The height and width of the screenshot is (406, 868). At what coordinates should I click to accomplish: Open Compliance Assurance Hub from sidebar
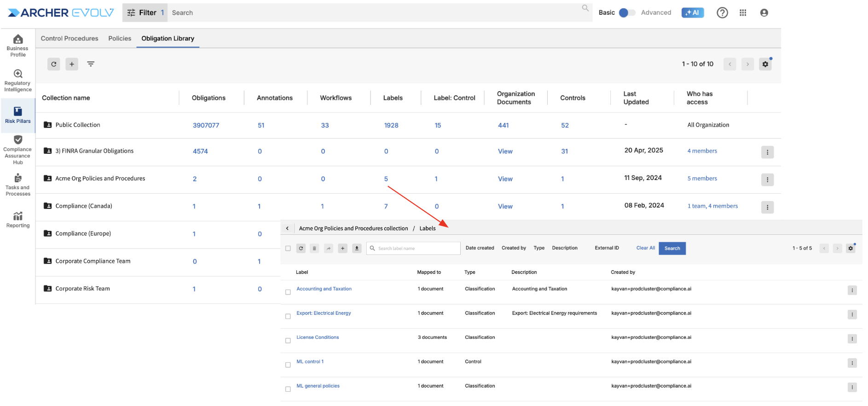click(x=17, y=150)
